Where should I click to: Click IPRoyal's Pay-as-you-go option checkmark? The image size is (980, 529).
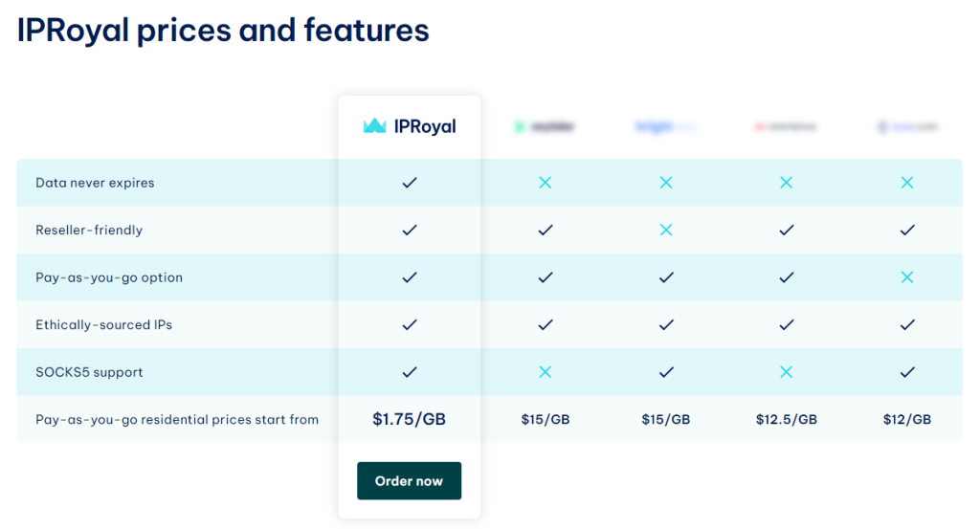click(x=410, y=277)
